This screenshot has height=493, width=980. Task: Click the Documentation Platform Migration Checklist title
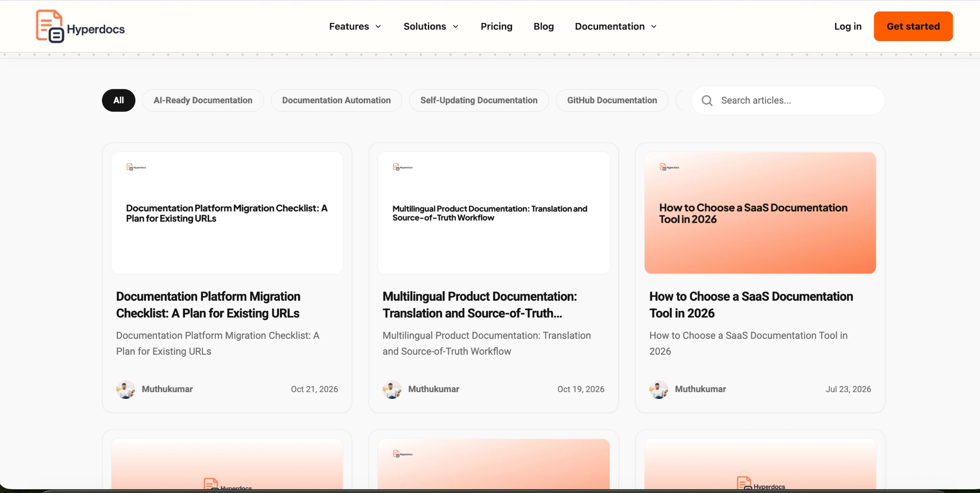pos(208,305)
